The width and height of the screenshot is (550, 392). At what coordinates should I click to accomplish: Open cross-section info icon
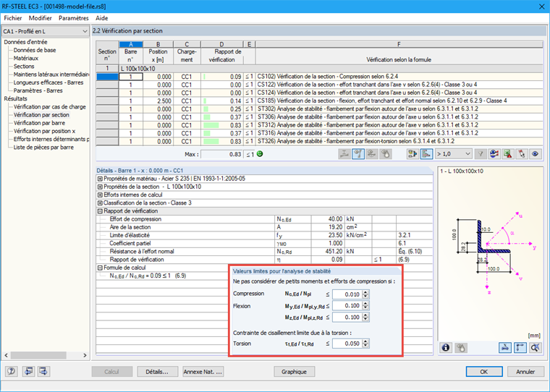point(446,347)
